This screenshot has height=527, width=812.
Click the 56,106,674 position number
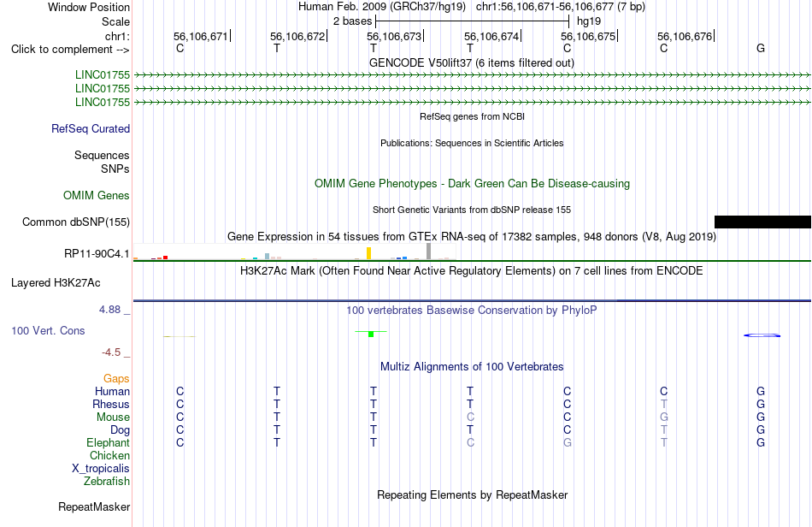pyautogui.click(x=491, y=36)
